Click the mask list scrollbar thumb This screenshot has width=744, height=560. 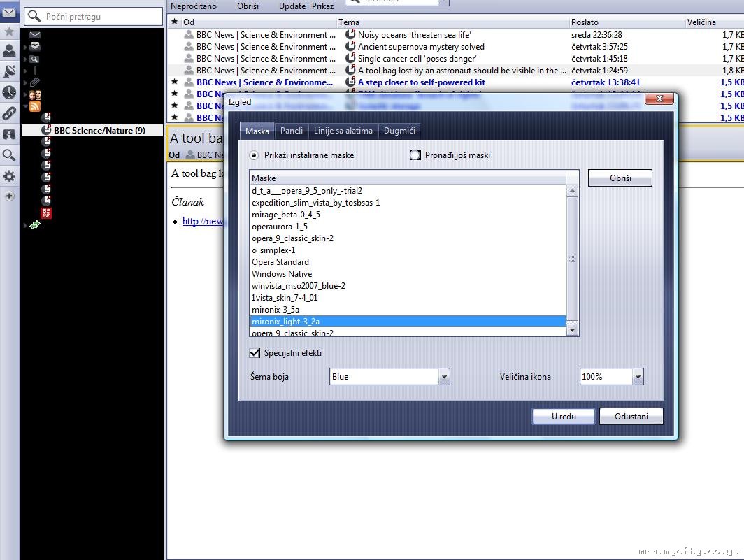pos(572,259)
